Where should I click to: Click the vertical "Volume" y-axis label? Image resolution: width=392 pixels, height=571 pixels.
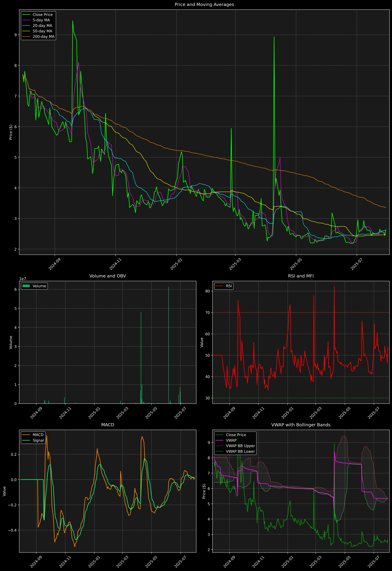tap(11, 342)
